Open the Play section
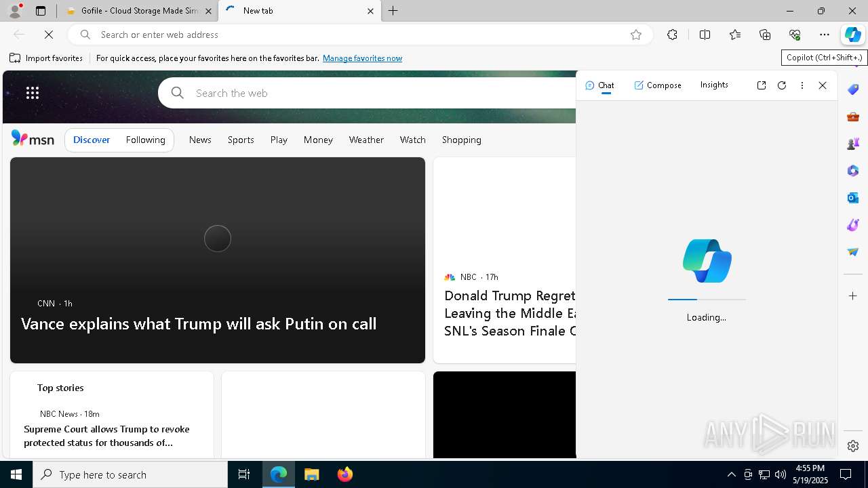The image size is (868, 488). tap(279, 140)
